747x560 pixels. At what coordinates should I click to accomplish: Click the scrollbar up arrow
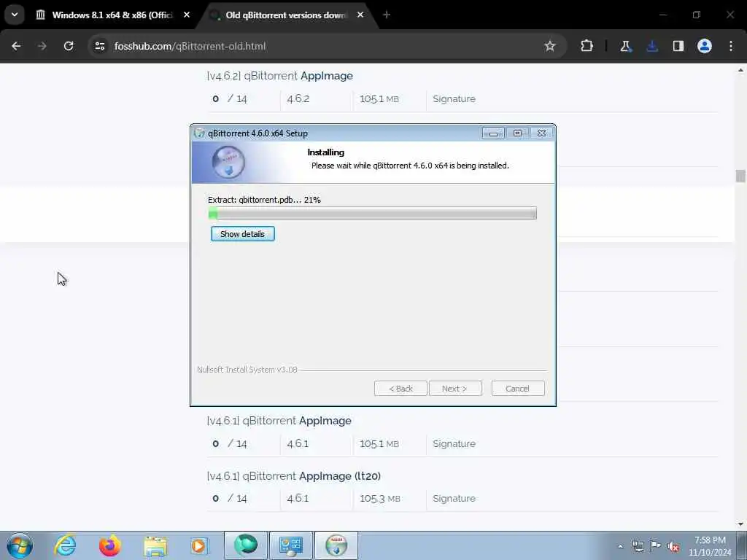pyautogui.click(x=740, y=70)
